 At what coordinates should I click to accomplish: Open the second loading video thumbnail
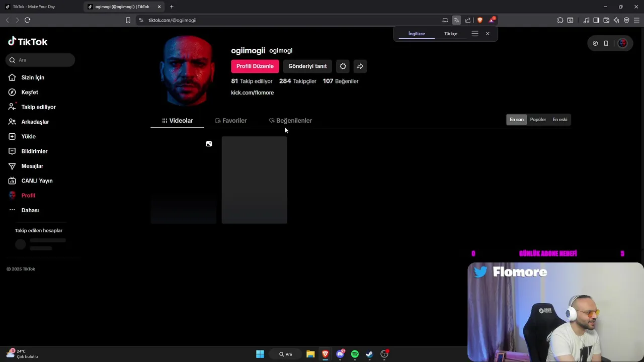255,180
